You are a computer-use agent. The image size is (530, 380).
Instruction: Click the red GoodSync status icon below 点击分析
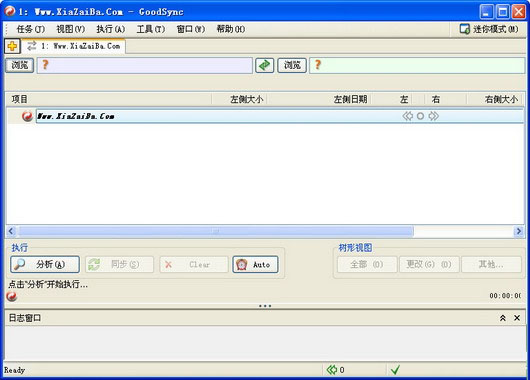(11, 296)
